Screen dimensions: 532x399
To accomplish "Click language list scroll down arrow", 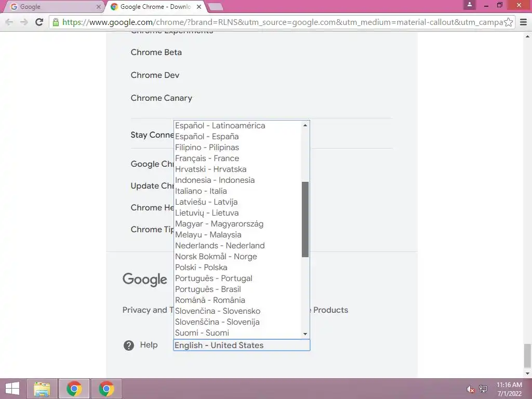I will point(305,334).
